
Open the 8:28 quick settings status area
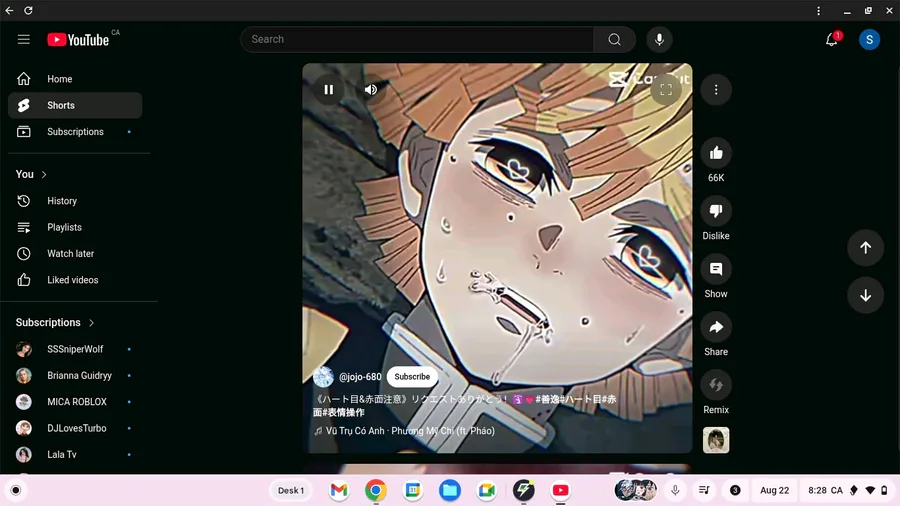pos(847,491)
